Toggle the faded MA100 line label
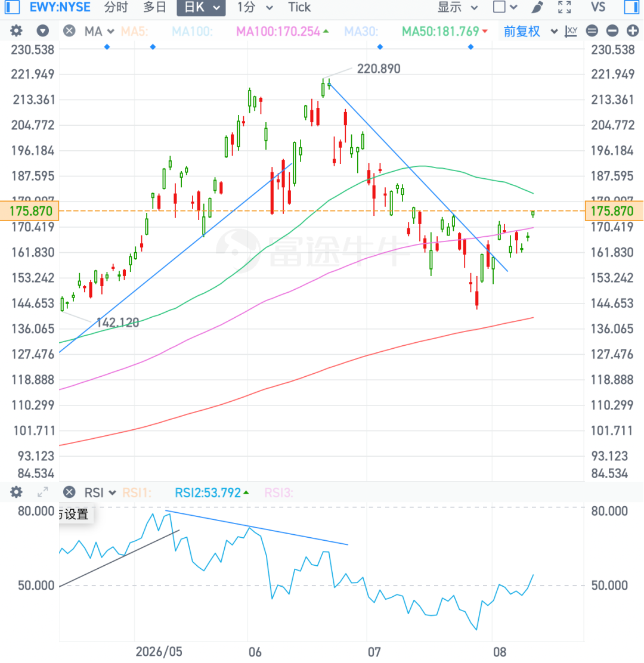This screenshot has width=644, height=663. pos(192,31)
